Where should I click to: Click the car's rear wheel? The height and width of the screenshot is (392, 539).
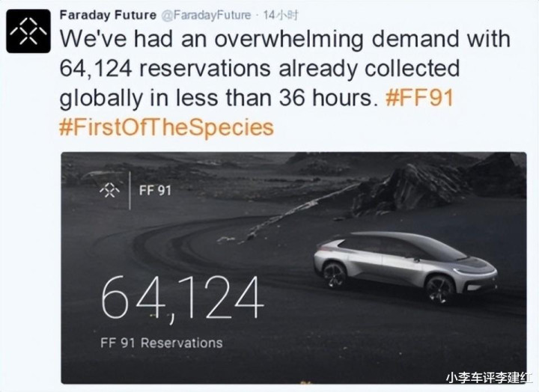click(334, 275)
